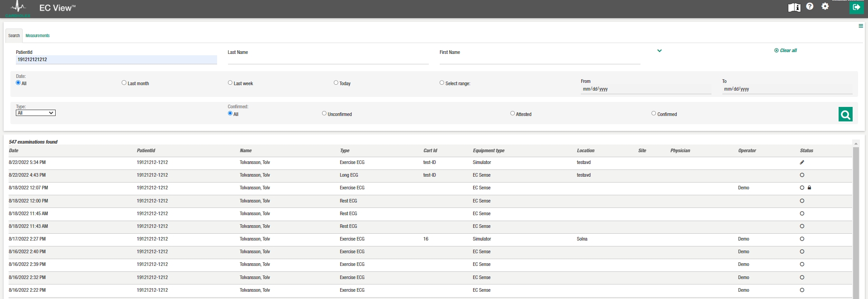Viewport: 868px width, 299px height.
Task: Click Clear all to reset filters
Action: coord(786,51)
